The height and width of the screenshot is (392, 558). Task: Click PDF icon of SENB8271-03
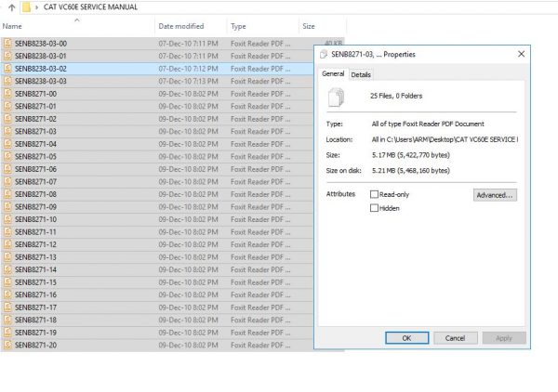pos(7,132)
